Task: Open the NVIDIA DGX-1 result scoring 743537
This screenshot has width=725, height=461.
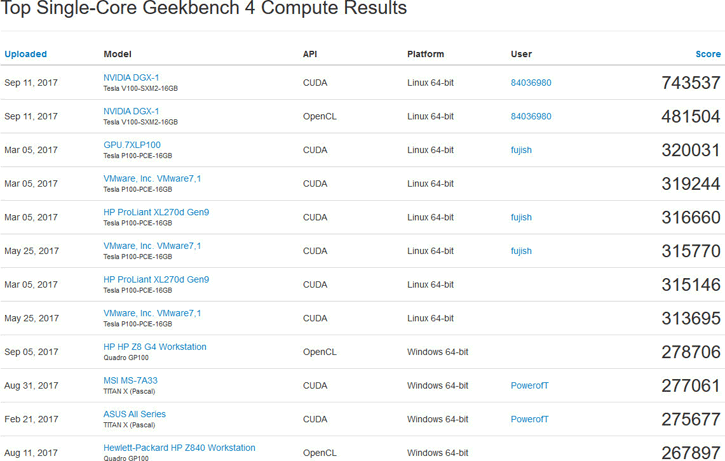Action: coord(131,77)
